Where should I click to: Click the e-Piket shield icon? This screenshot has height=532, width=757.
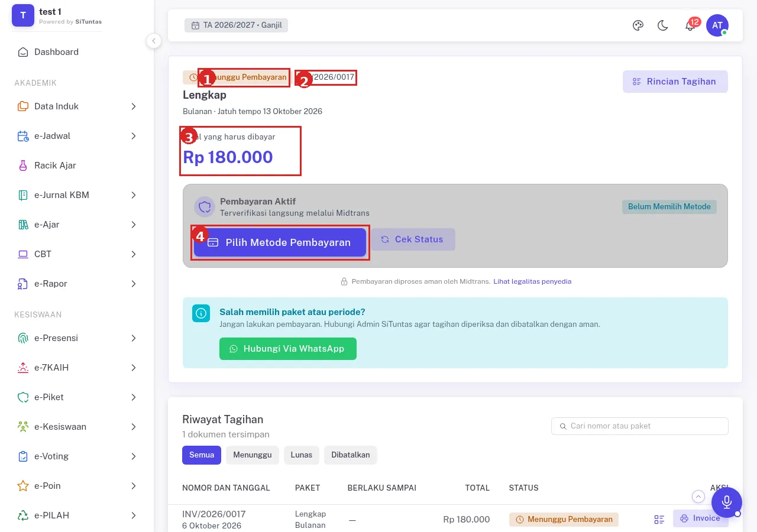(x=23, y=397)
